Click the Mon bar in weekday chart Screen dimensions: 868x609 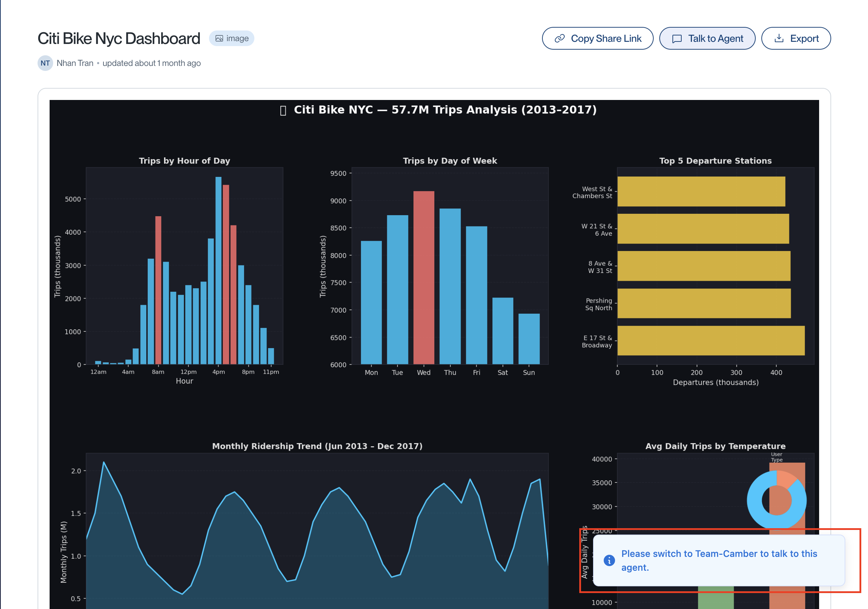(x=371, y=303)
